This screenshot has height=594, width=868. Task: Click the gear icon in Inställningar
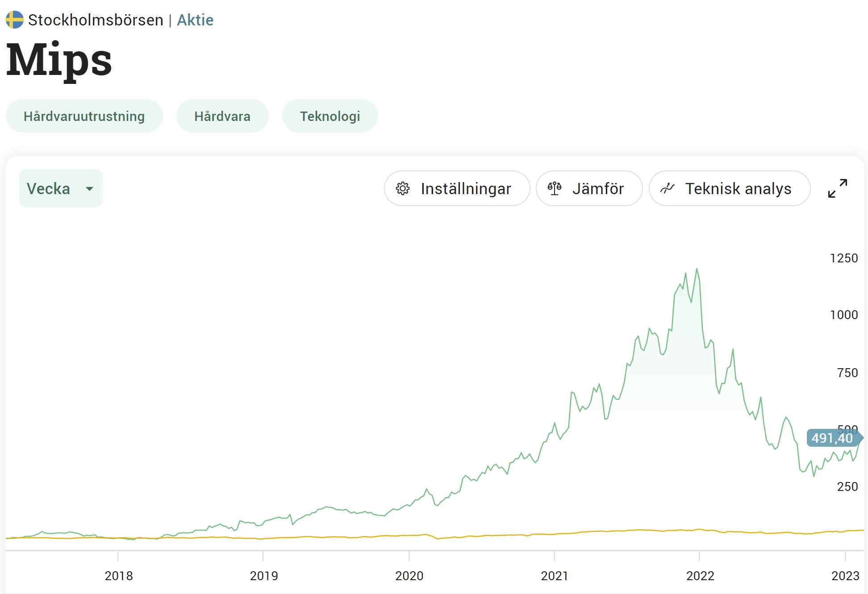point(403,189)
